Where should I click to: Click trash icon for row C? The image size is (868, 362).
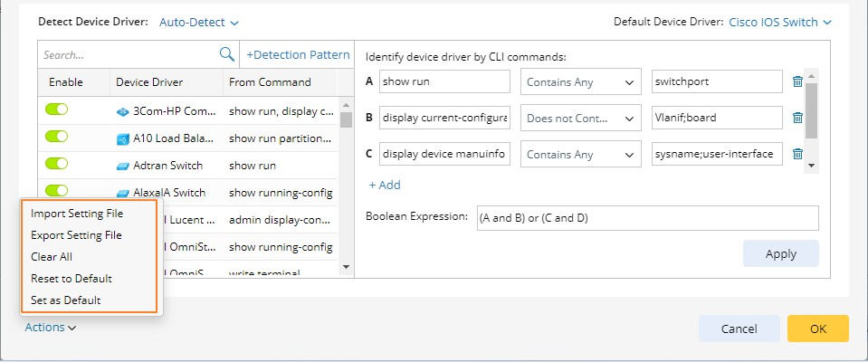click(x=797, y=154)
